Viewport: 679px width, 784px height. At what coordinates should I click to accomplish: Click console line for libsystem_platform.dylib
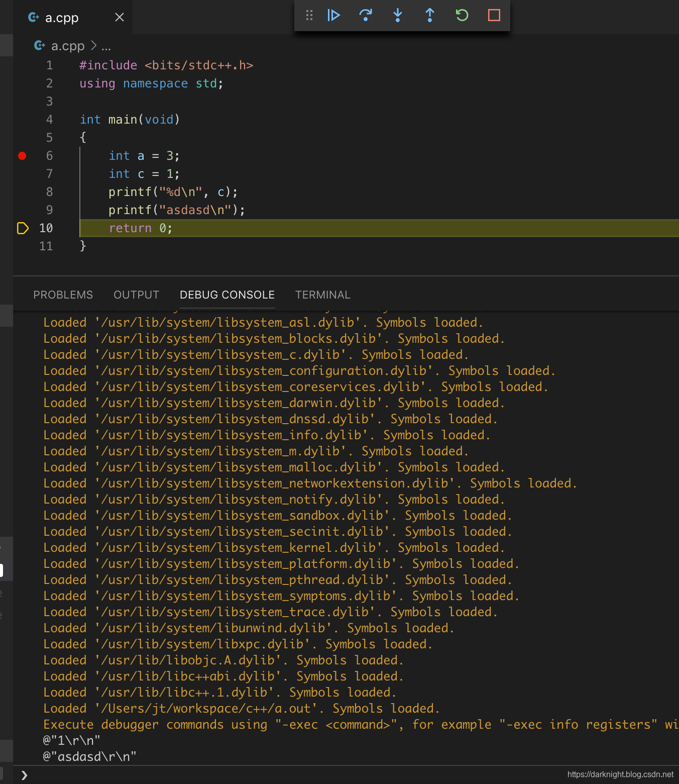(x=281, y=564)
